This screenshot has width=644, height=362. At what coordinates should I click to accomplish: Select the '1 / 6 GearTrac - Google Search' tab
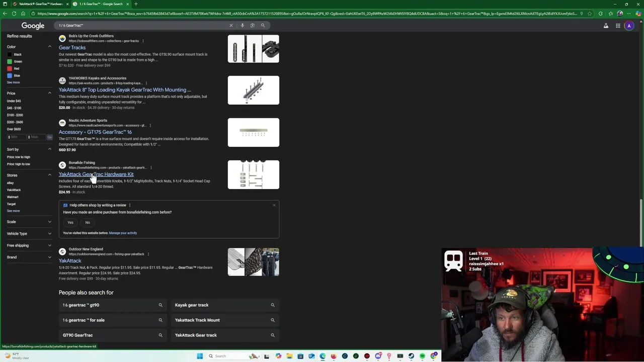pyautogui.click(x=101, y=4)
